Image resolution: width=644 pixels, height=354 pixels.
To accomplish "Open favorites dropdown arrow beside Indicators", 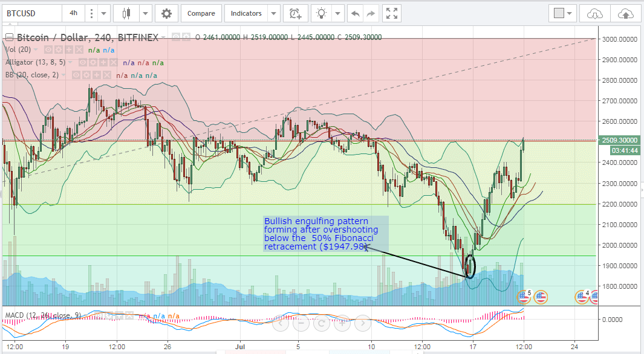I will click(273, 13).
